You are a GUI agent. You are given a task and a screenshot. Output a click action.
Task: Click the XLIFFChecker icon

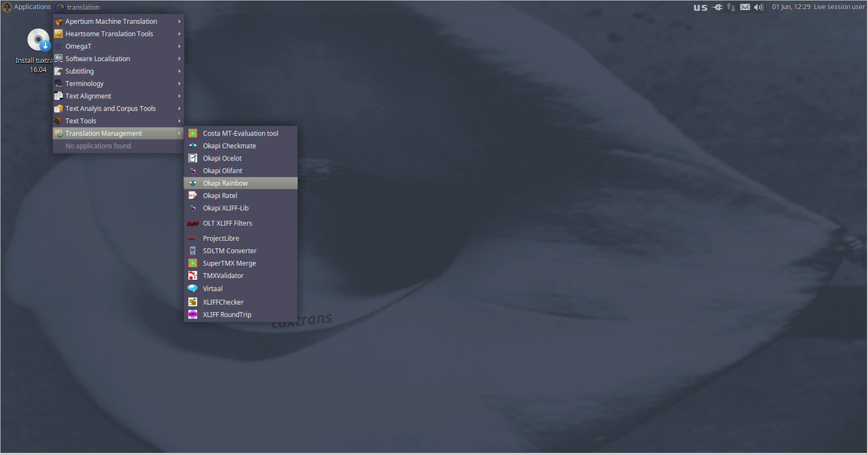[193, 302]
